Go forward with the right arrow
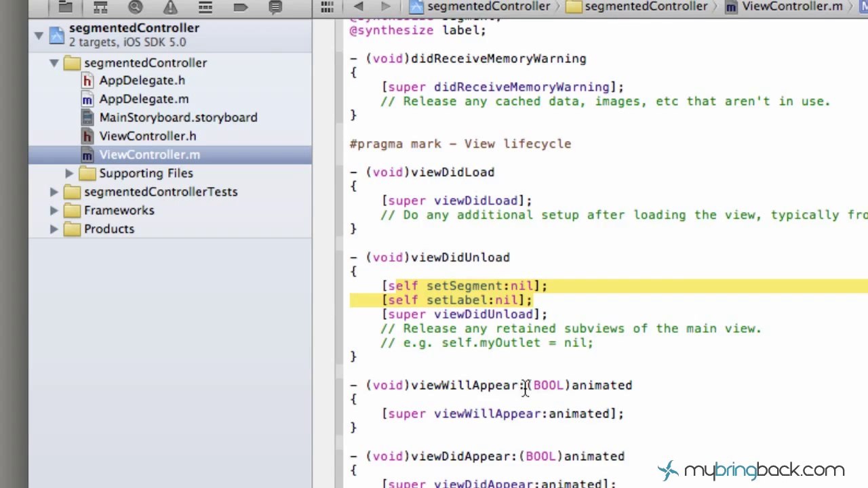This screenshot has width=868, height=488. coord(385,7)
